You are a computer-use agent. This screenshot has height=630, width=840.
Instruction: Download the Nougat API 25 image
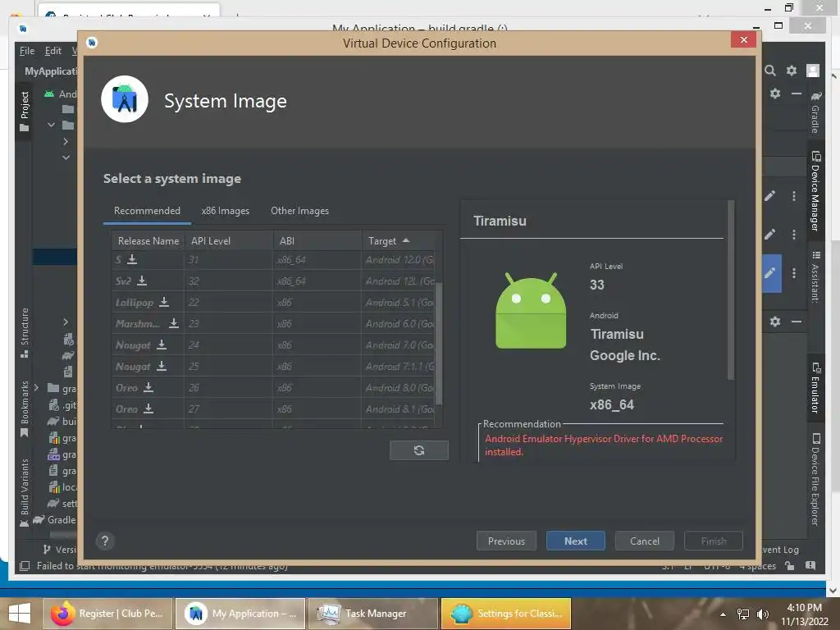pos(162,366)
